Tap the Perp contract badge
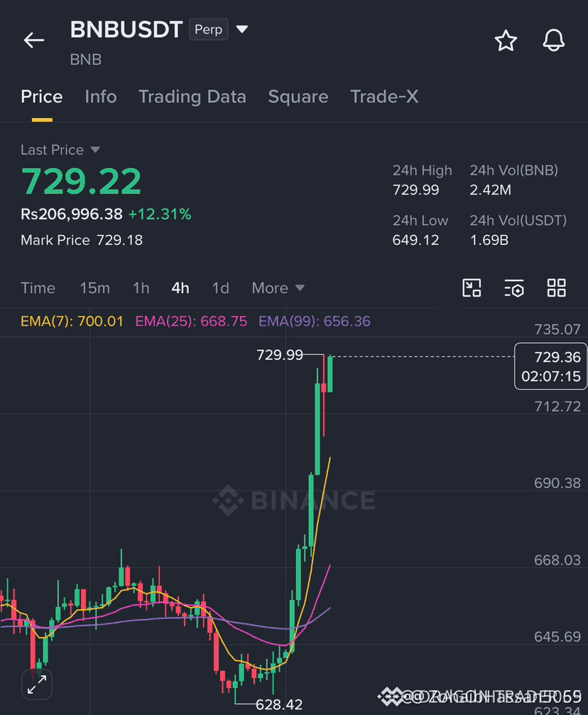The width and height of the screenshot is (588, 715). [x=209, y=30]
